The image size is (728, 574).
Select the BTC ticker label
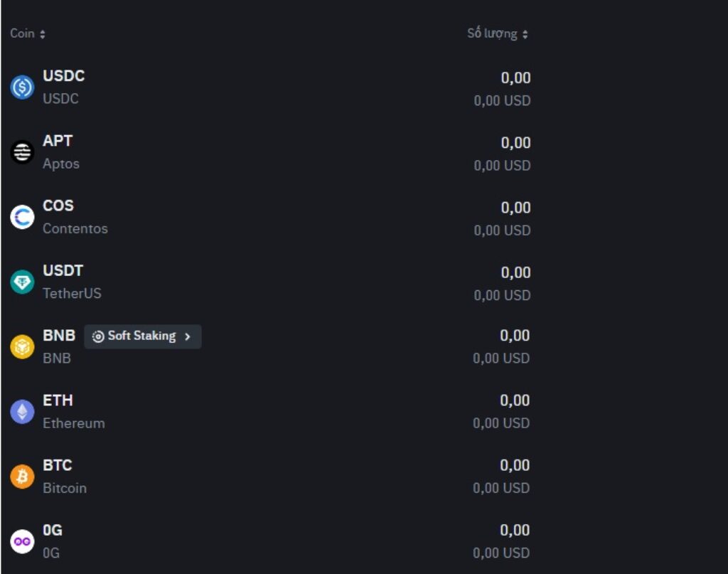58,465
